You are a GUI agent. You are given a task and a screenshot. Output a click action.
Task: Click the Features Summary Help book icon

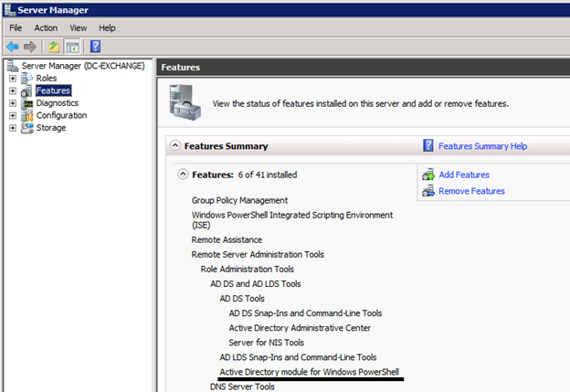[428, 145]
